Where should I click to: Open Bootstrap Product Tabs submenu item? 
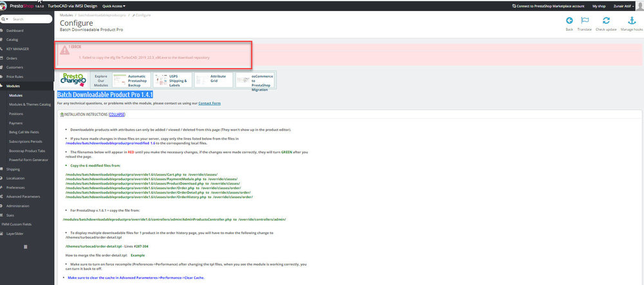(26, 151)
